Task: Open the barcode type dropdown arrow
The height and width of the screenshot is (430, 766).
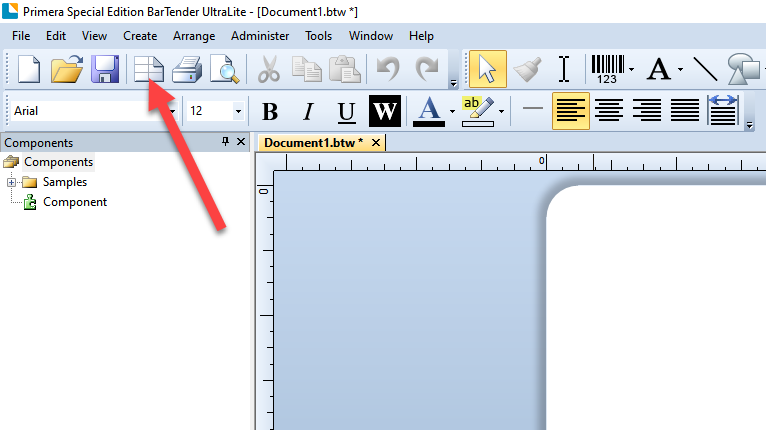Action: click(x=631, y=69)
